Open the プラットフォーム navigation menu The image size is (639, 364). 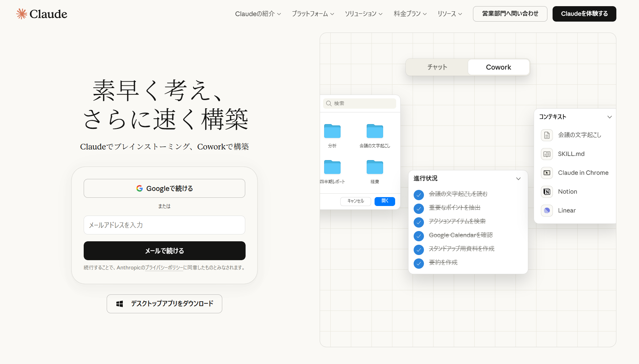point(312,14)
